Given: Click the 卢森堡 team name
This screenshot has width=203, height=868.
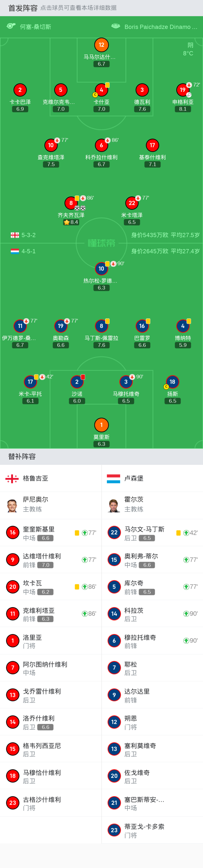Looking at the screenshot, I should click(x=134, y=478).
